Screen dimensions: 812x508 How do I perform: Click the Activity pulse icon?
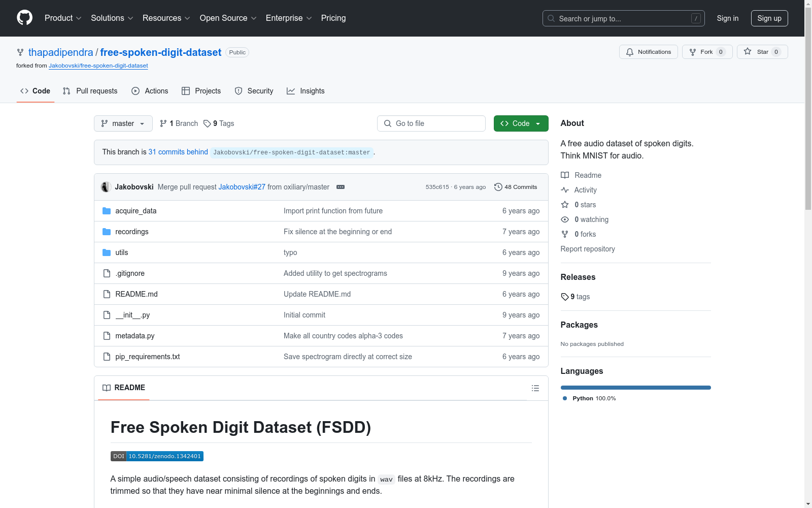565,190
